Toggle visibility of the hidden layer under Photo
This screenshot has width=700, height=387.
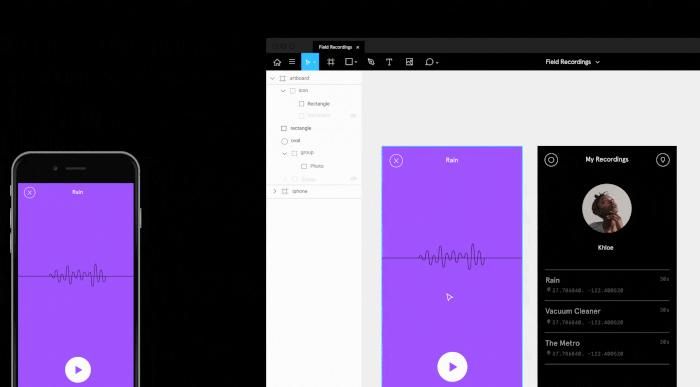(353, 179)
